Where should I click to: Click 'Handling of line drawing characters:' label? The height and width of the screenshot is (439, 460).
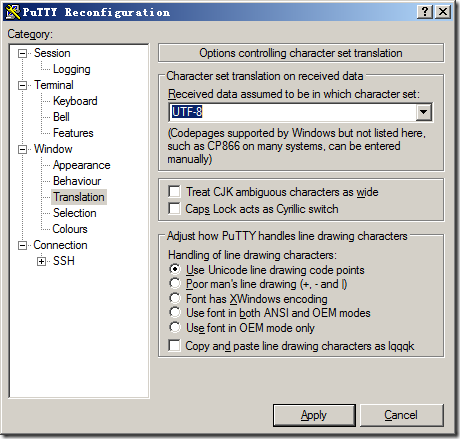coord(252,255)
